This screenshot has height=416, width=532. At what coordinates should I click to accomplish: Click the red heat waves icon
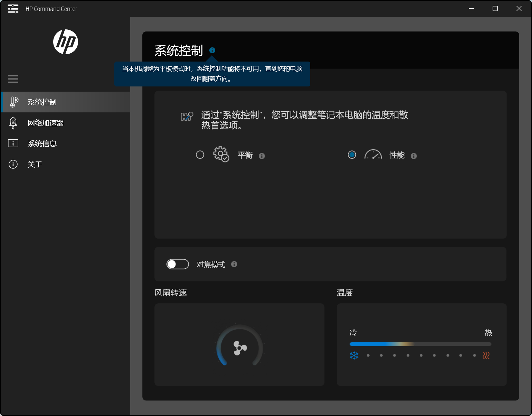click(x=486, y=355)
